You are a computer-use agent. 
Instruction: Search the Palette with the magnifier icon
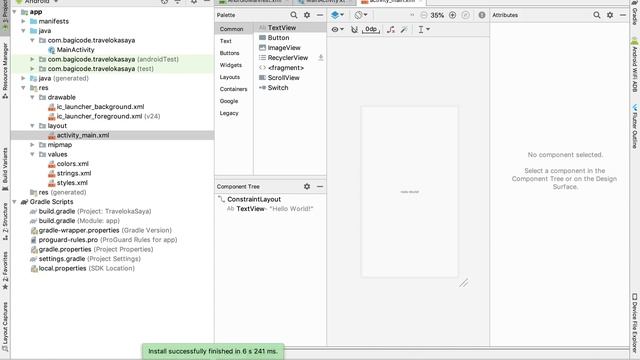293,15
